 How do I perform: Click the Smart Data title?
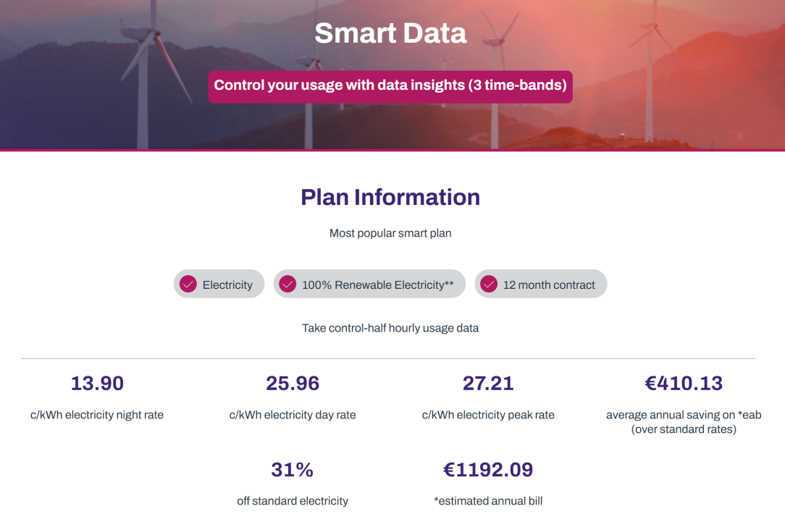390,33
